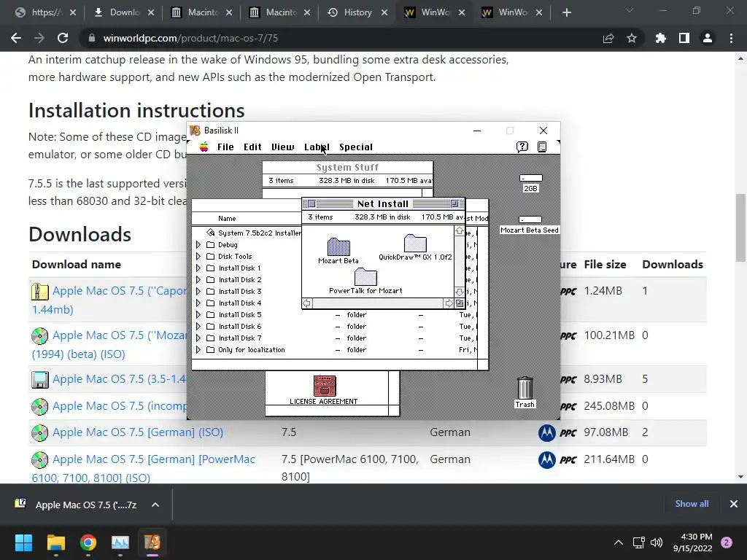Viewport: 747px width, 560px height.
Task: Switch to the History tab
Action: pos(357,12)
